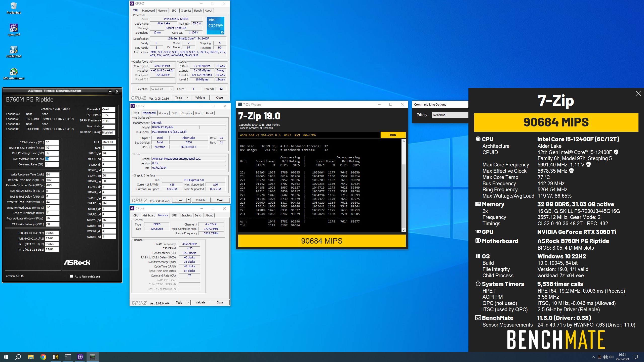This screenshot has height=362, width=644.
Task: Open the Tools dropdown arrow in the Mainboard CPU-Z window
Action: coord(188,200)
